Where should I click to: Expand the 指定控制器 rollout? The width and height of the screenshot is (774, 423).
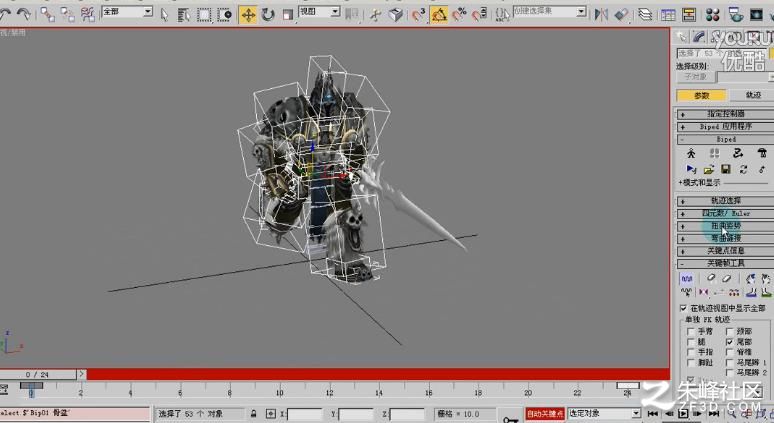pos(725,114)
